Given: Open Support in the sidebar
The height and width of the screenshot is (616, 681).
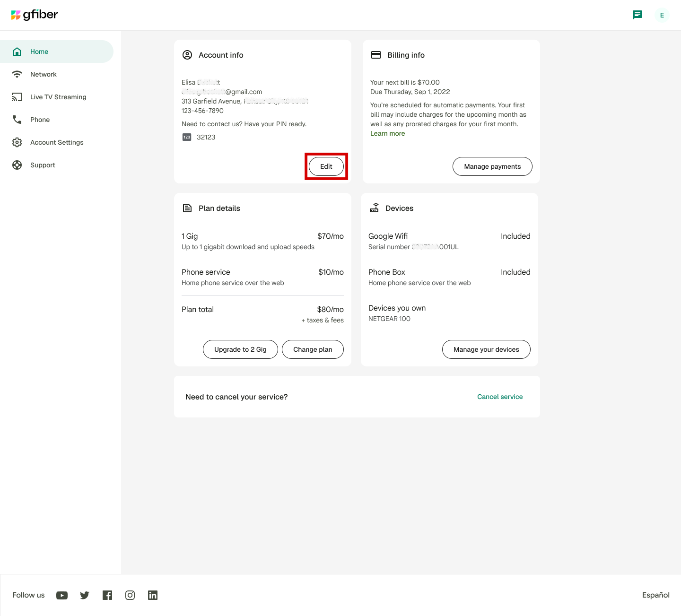Looking at the screenshot, I should [57, 165].
